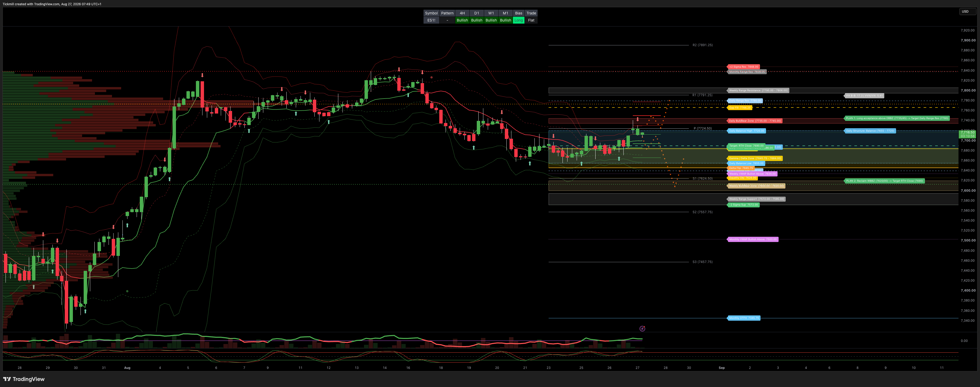Select the Daily Balance Low 7655.00 label
Screen dimensions: 980x387
click(746, 163)
